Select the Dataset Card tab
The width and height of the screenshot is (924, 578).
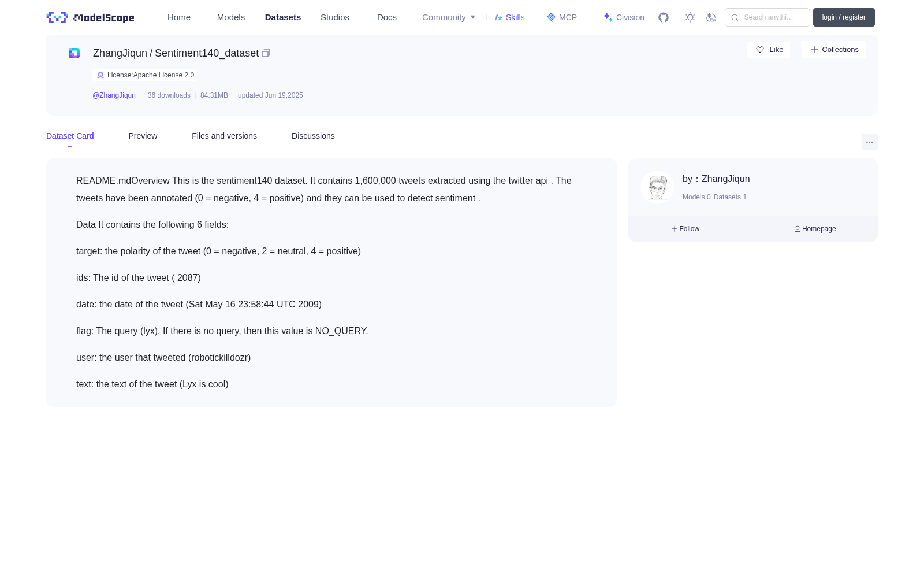70,136
